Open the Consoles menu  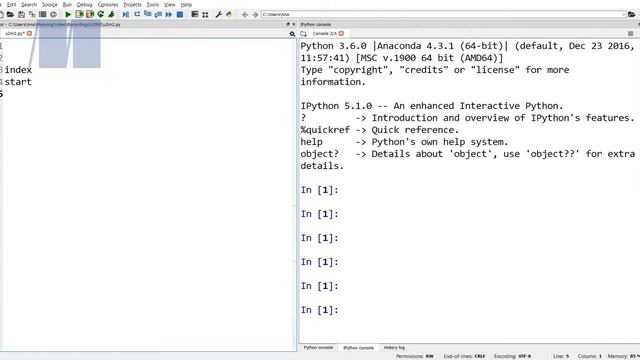108,4
